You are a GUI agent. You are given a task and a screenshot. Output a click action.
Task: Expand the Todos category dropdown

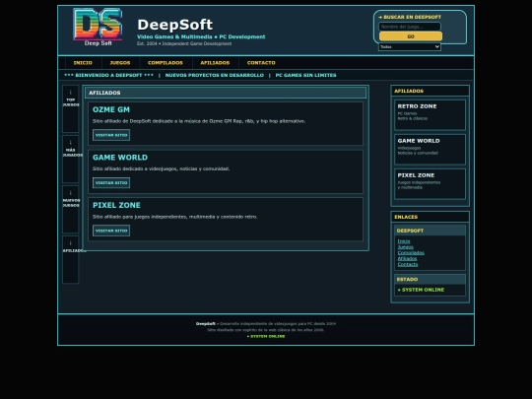(x=410, y=47)
